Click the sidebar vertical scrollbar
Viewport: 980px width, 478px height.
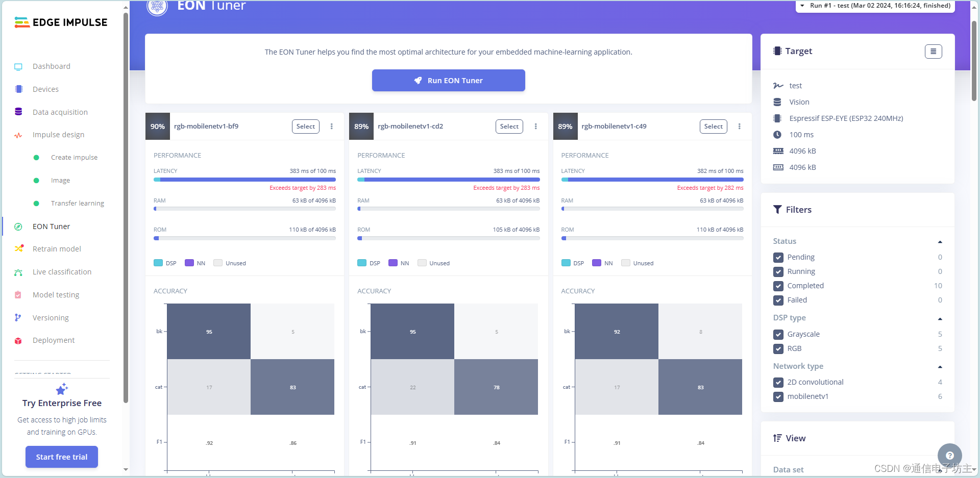[x=126, y=208]
